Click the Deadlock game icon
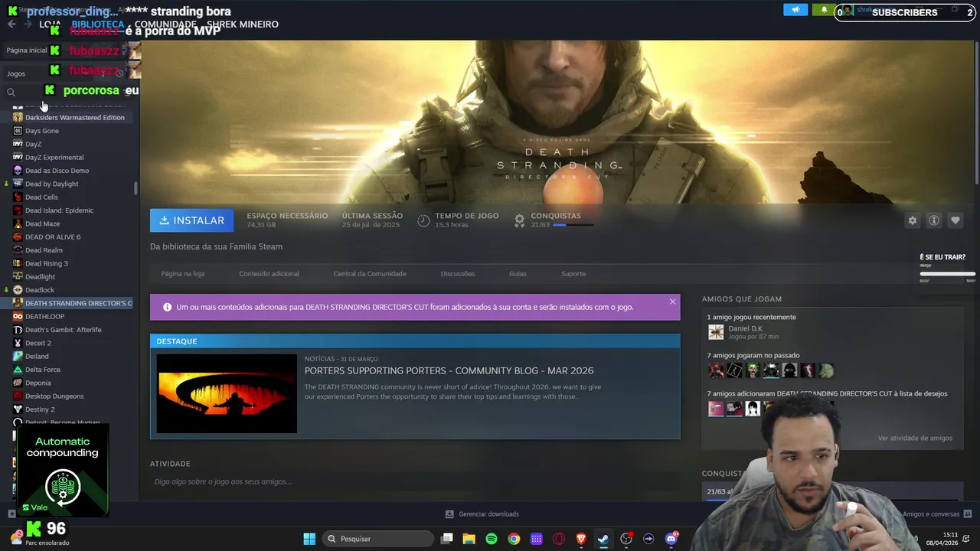Viewport: 980px width, 551px height. (18, 290)
